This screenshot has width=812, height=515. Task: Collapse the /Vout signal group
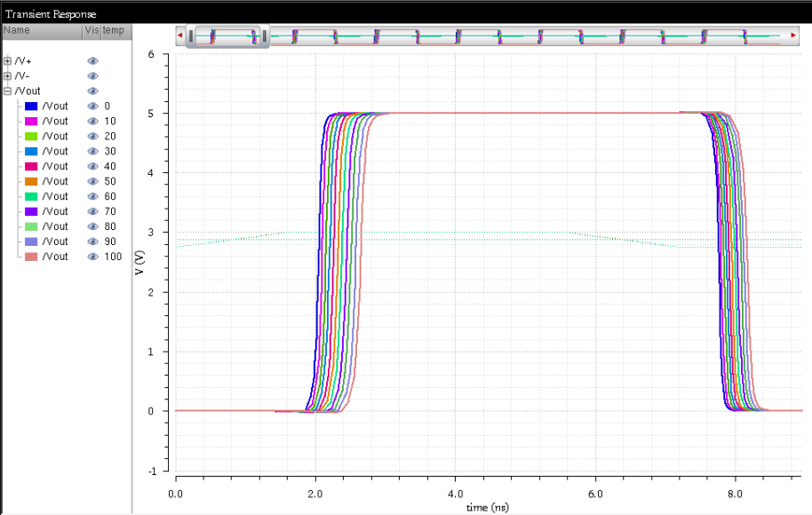click(6, 91)
